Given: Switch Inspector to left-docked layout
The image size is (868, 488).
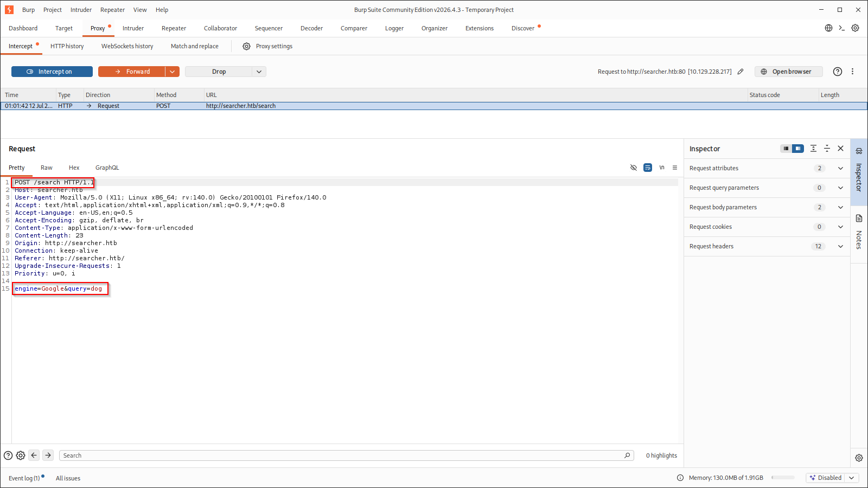Looking at the screenshot, I should [786, 149].
